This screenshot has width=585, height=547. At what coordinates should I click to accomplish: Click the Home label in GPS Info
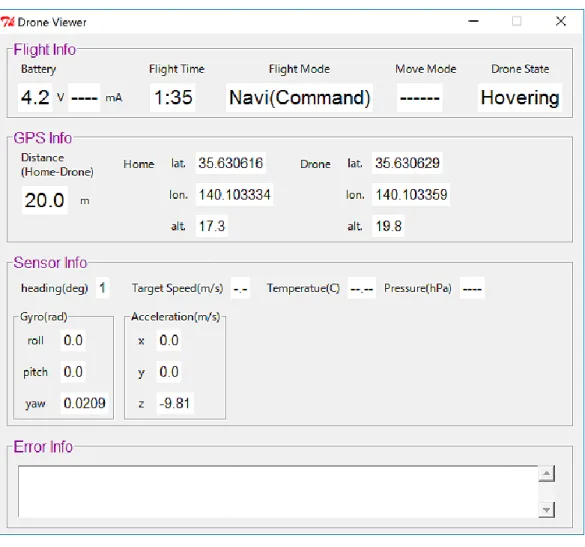click(139, 164)
